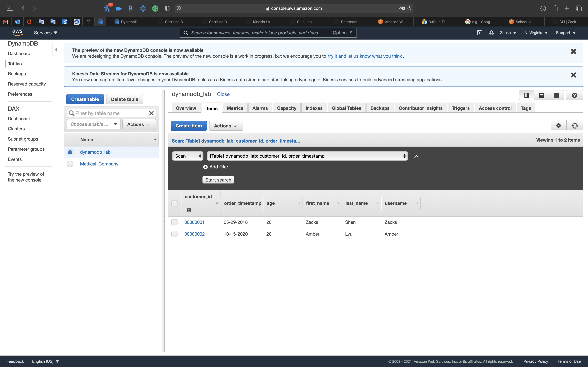588x367 pixels.
Task: Expand the items Actions dropdown
Action: pyautogui.click(x=226, y=126)
